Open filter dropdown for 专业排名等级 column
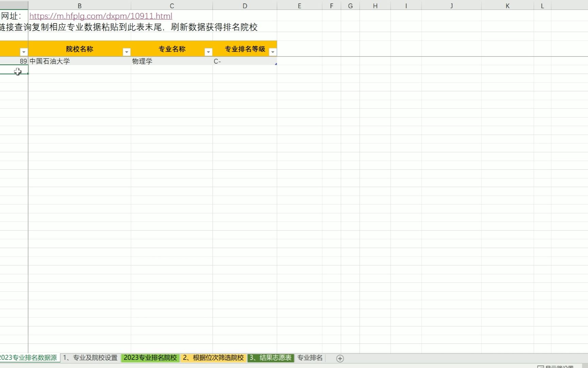Screen dimensions: 588x368 click(x=273, y=52)
